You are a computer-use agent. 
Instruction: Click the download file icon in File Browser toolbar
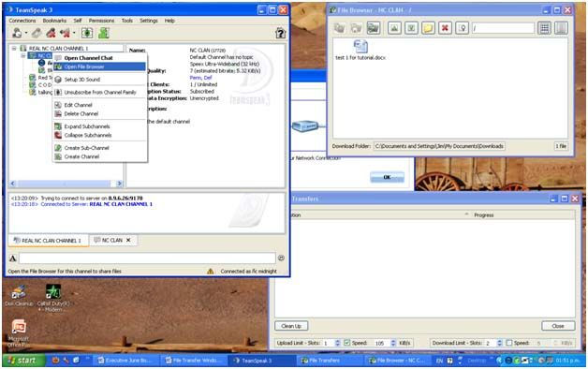pyautogui.click(x=411, y=28)
